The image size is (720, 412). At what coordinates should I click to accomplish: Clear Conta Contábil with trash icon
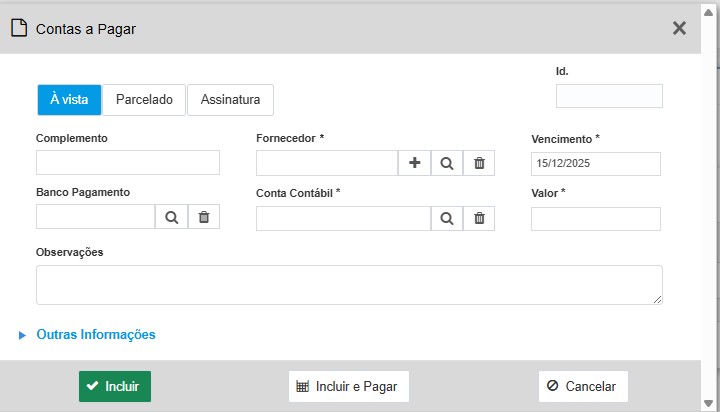tap(479, 219)
